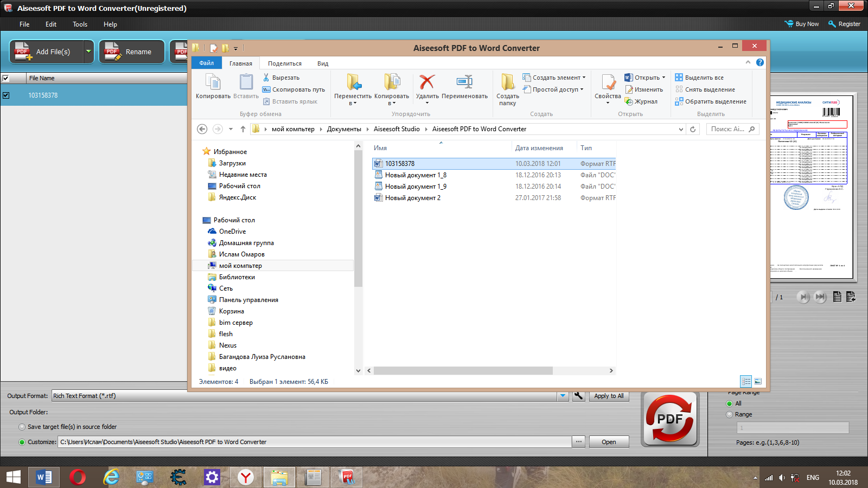
Task: Click Обратить выделение in ribbon
Action: [x=711, y=101]
